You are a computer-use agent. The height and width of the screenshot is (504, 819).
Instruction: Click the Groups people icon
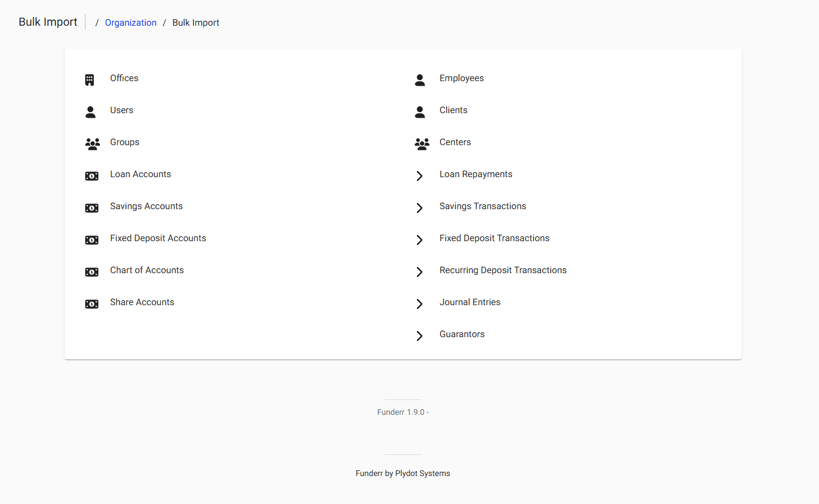92,144
